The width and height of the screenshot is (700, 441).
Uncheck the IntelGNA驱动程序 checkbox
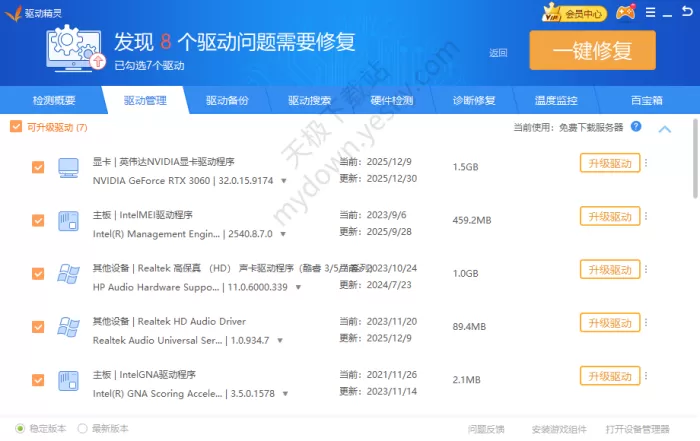pos(38,380)
